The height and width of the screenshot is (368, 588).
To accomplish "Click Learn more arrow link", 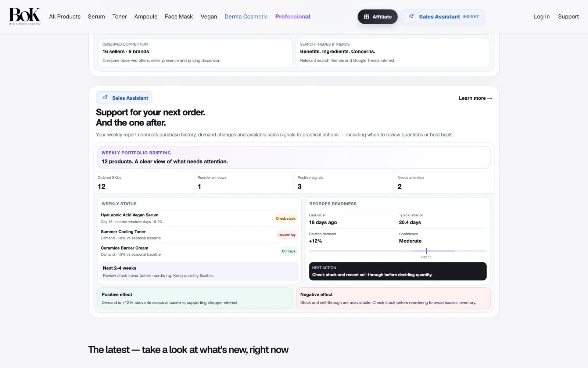I will pyautogui.click(x=475, y=98).
